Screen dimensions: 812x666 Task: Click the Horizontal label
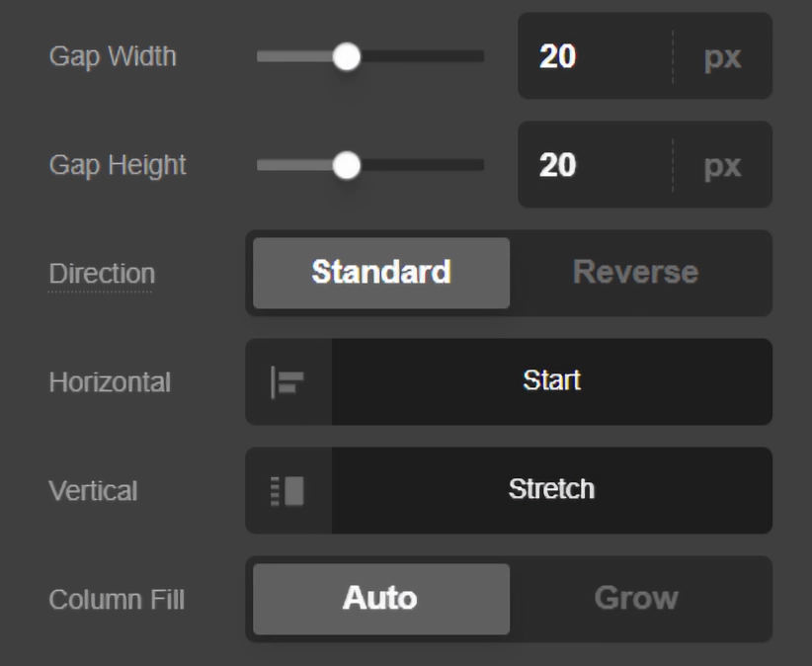(110, 382)
